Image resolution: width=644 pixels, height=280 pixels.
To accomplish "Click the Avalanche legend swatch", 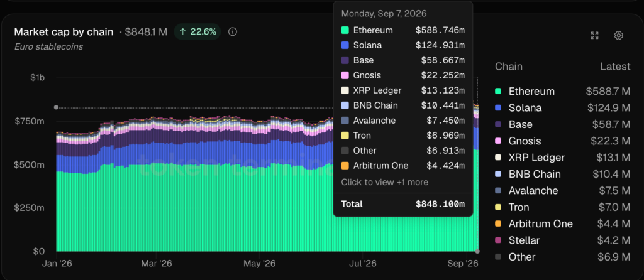I will click(498, 191).
